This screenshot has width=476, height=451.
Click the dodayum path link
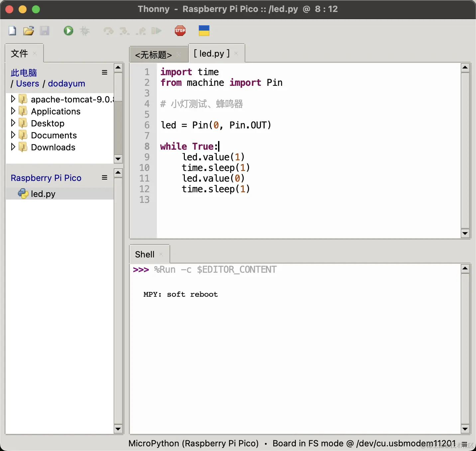[x=66, y=83]
